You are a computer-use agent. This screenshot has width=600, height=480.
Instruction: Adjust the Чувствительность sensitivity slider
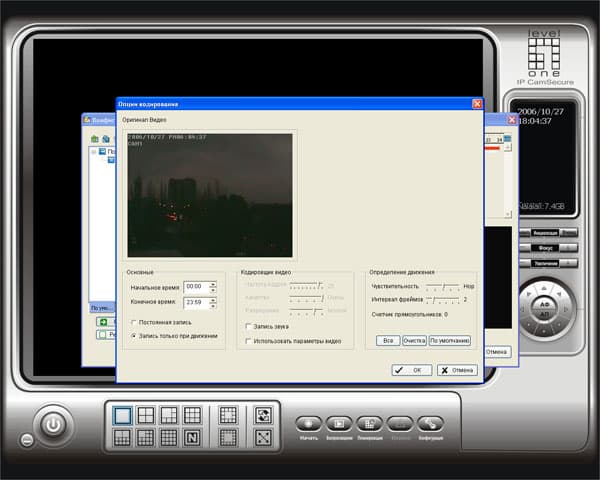pos(443,286)
